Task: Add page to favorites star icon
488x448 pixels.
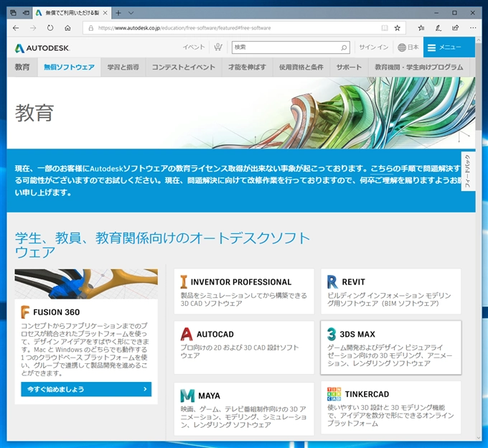Action: pos(397,28)
